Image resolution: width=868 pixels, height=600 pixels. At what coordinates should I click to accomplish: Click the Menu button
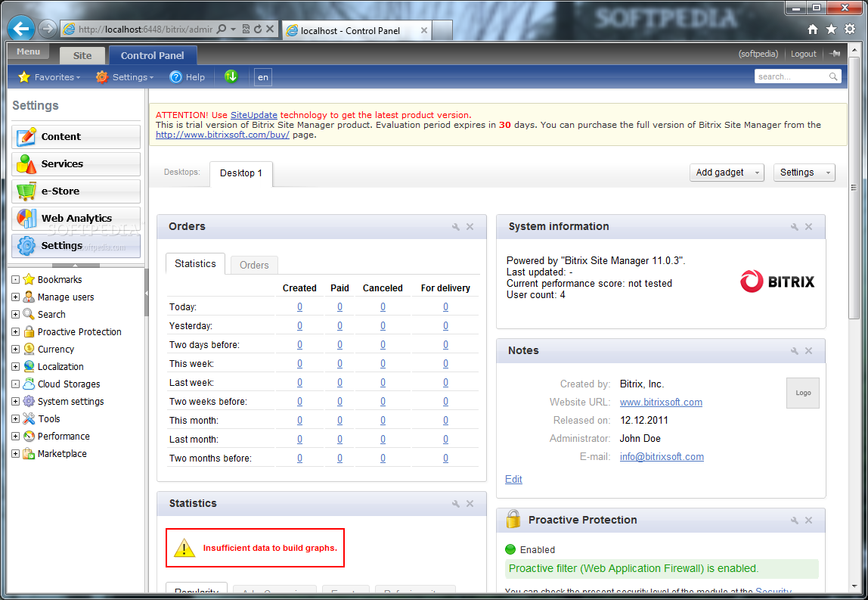pyautogui.click(x=28, y=51)
